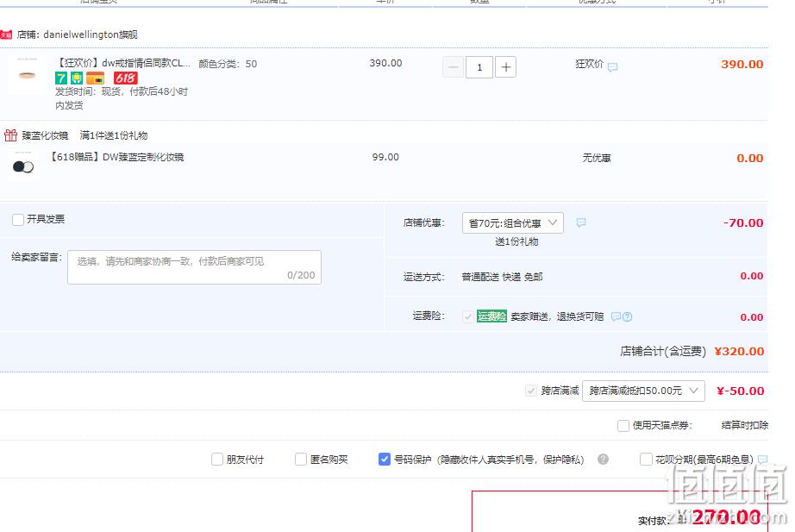Increase quantity with the plus button

pos(505,67)
